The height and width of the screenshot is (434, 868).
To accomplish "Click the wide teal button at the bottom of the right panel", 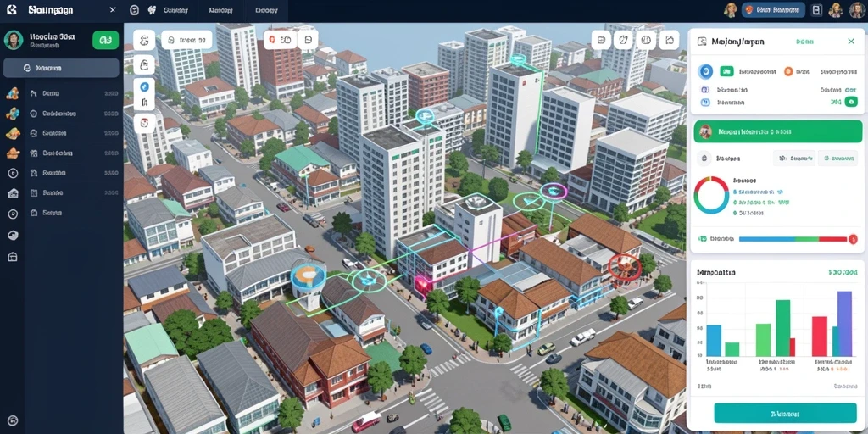I will point(785,413).
